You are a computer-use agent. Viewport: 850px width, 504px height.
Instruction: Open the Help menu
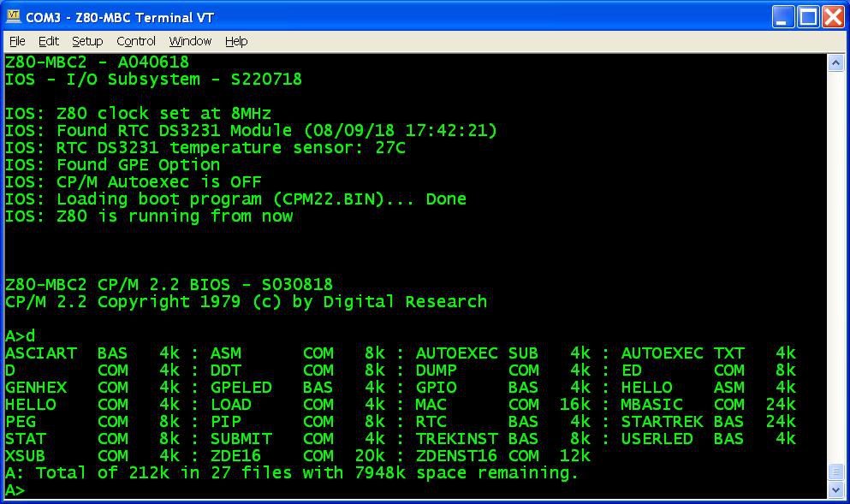(235, 41)
